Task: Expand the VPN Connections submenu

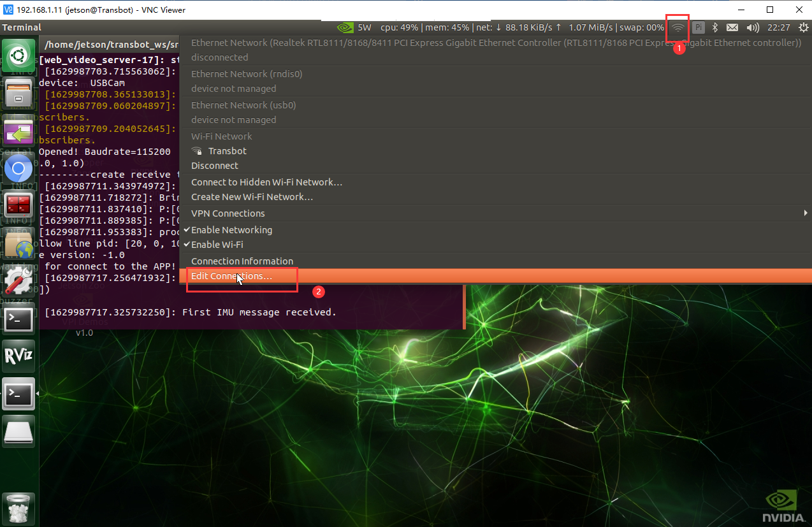Action: (x=495, y=213)
